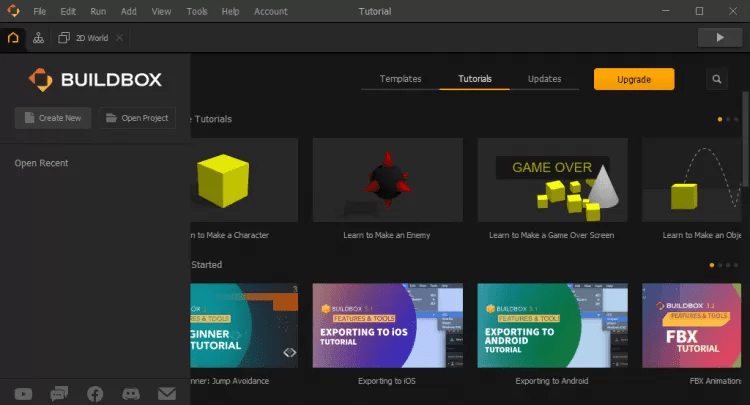Switch to the Templates tab

click(x=400, y=79)
